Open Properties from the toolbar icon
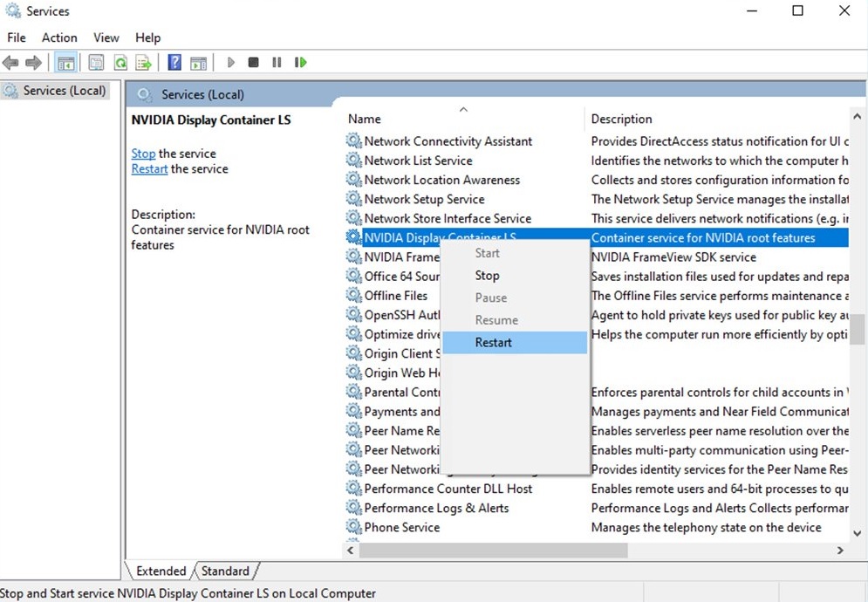This screenshot has height=602, width=868. point(96,63)
